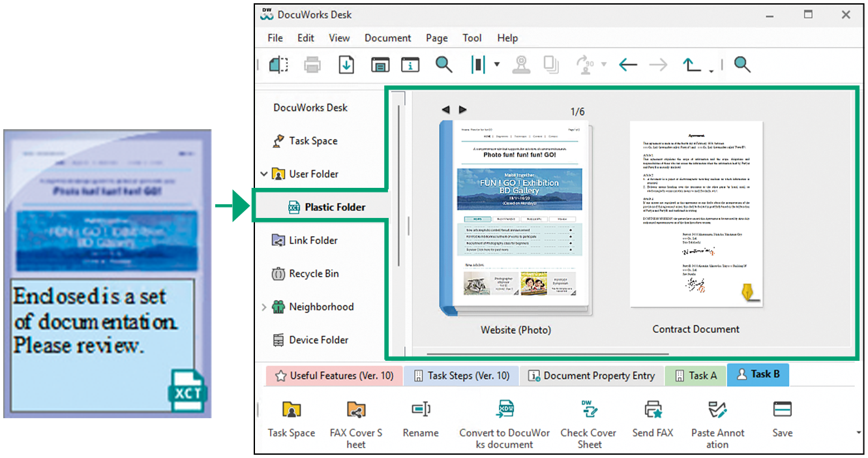This screenshot has width=868, height=458.
Task: Switch to the Document Property Entry tab
Action: pyautogui.click(x=591, y=375)
